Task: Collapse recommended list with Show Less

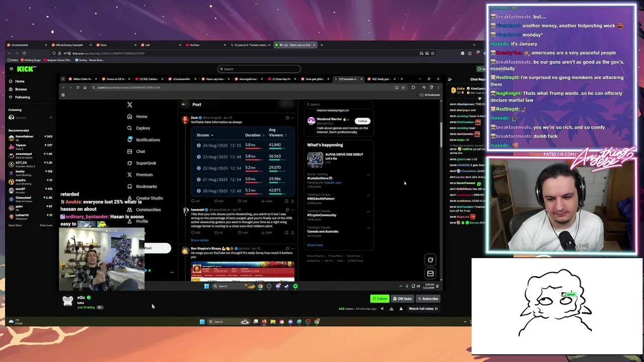Action: pyautogui.click(x=46, y=225)
